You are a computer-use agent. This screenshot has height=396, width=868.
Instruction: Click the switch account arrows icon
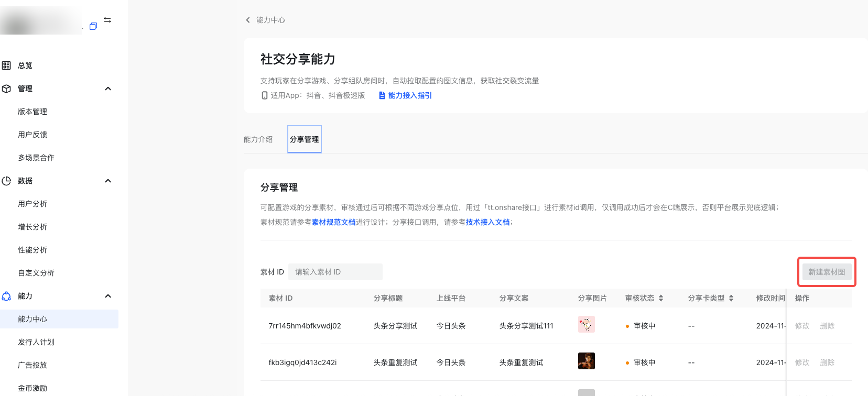tap(107, 20)
